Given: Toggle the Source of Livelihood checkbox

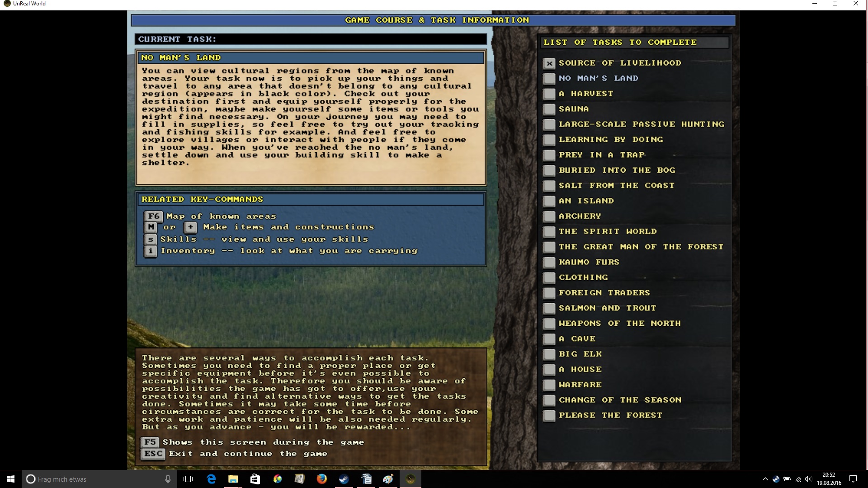Looking at the screenshot, I should click(549, 63).
